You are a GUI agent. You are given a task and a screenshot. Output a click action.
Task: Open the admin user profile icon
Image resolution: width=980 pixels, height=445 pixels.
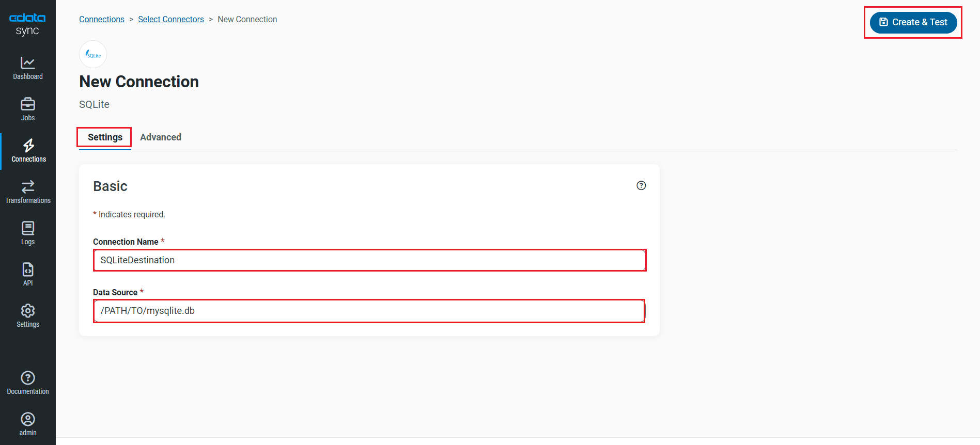pos(28,419)
